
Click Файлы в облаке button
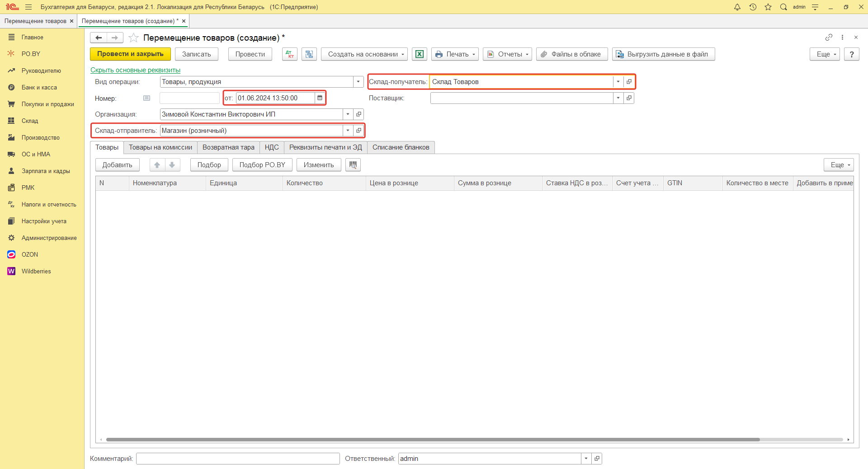click(x=572, y=54)
